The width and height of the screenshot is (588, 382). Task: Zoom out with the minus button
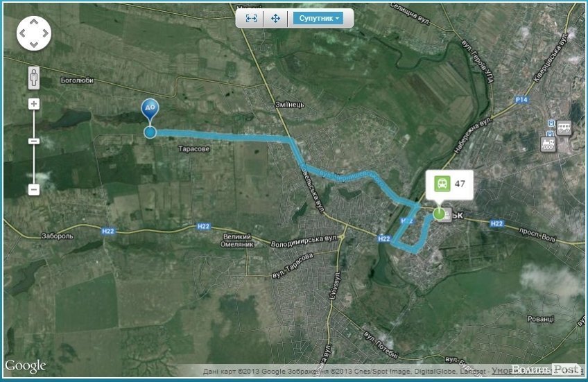pyautogui.click(x=34, y=189)
